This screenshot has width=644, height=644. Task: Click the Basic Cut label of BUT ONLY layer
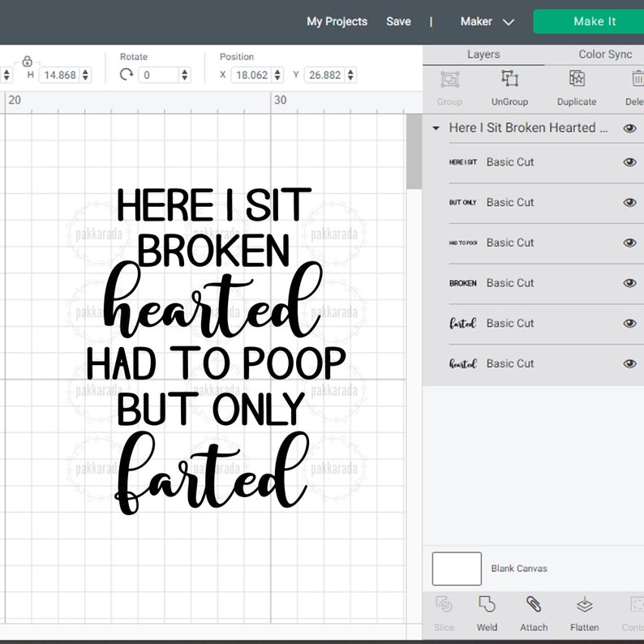510,203
